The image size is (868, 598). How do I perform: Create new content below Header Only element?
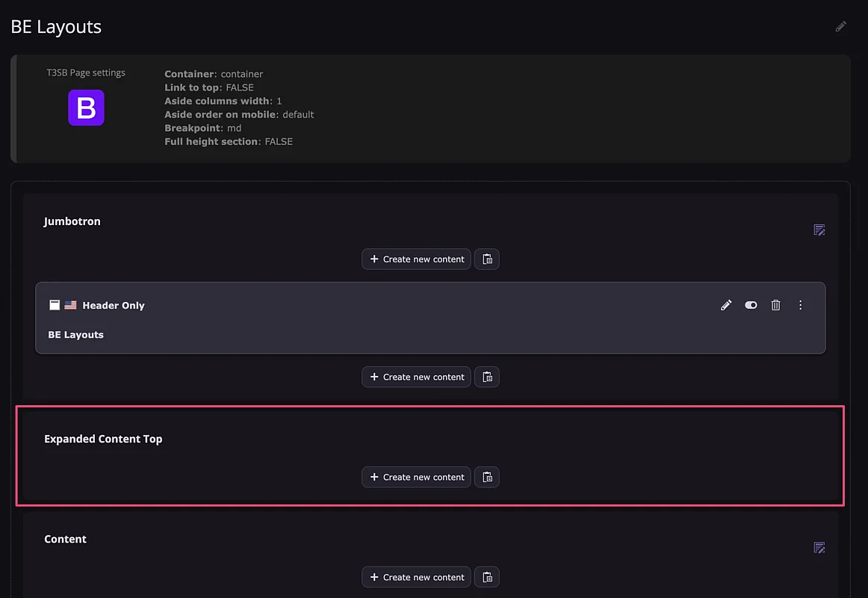[x=417, y=377]
